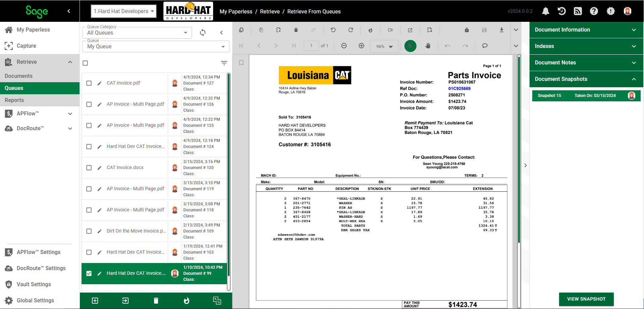This screenshot has height=309, width=644.
Task: Open the queue filter icon
Action: pos(224,63)
